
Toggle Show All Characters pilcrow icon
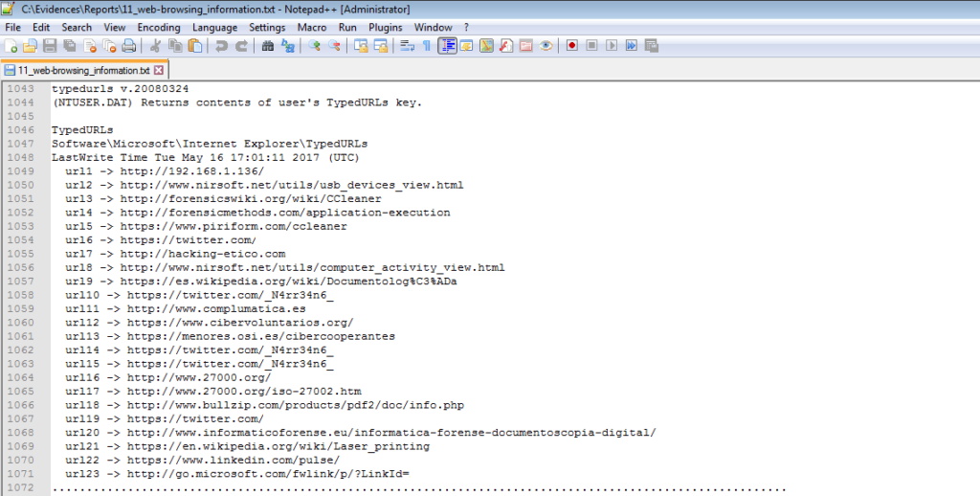[427, 45]
